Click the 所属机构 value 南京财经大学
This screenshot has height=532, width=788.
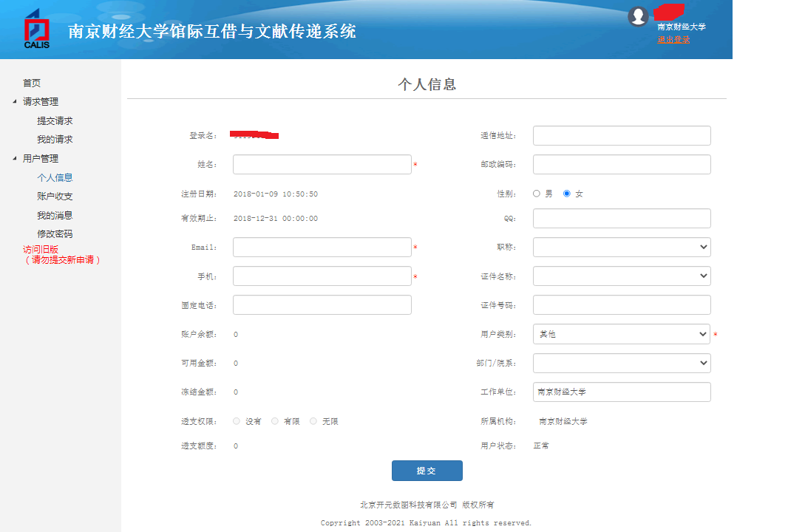coord(563,421)
